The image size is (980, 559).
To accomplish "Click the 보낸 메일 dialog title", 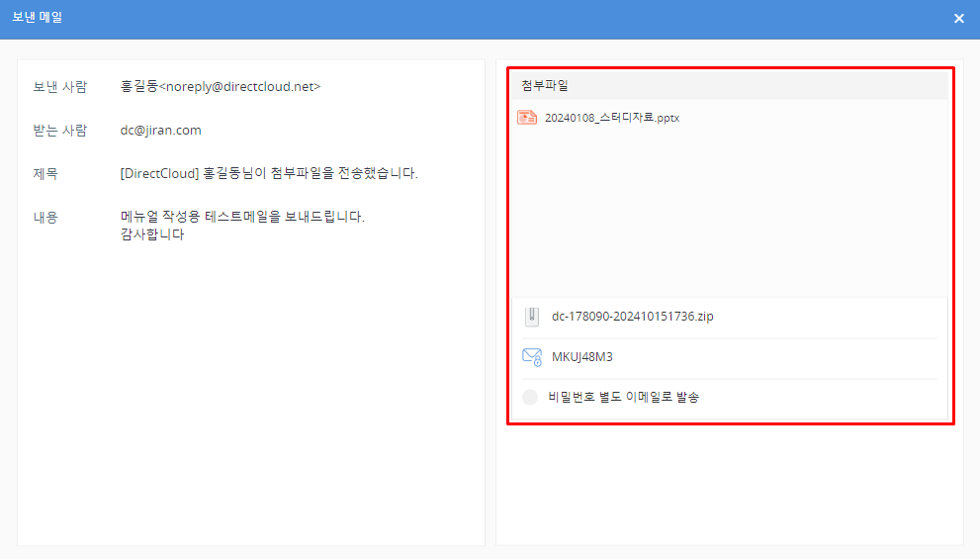I will point(39,18).
